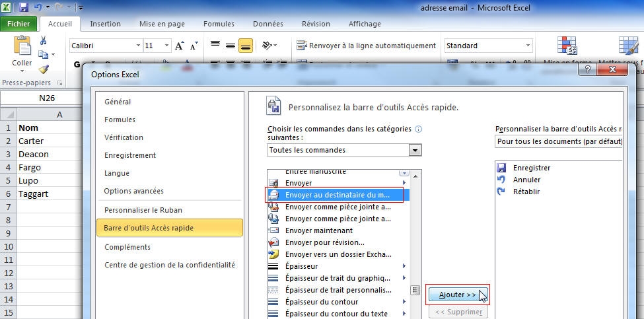This screenshot has width=644, height=319.
Task: Click the Coller clipboard paste icon
Action: (x=22, y=45)
